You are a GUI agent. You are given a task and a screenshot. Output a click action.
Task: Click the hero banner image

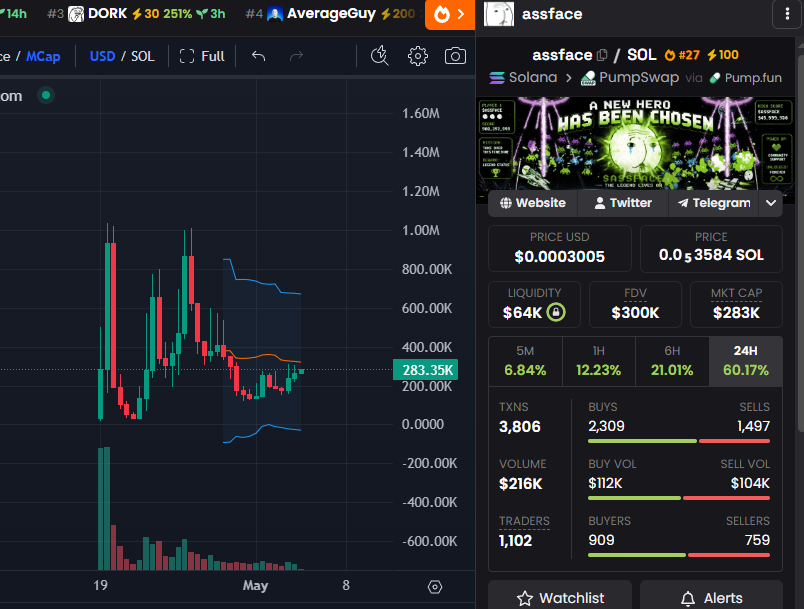635,145
